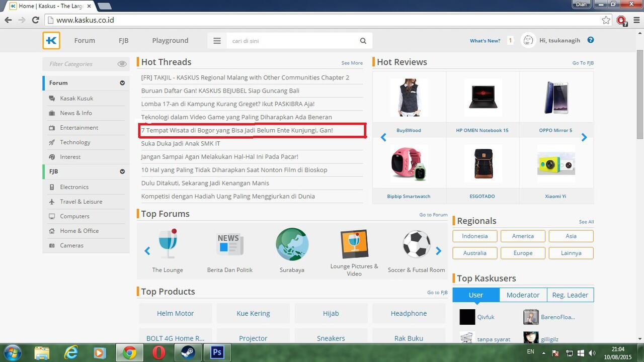Screen dimensions: 644x362
Task: Open Lounge Pictures & Video icon
Action: (x=354, y=244)
